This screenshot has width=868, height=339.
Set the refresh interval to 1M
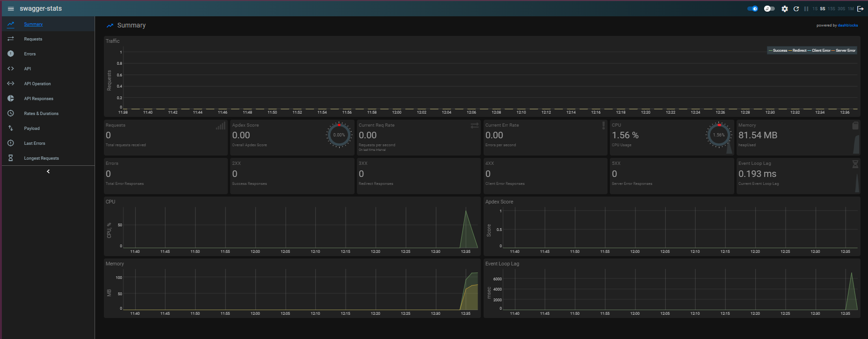851,9
